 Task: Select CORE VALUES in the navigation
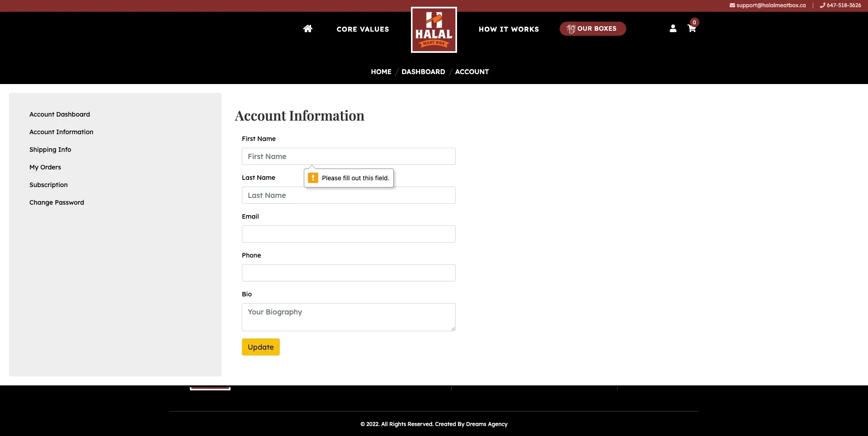tap(363, 29)
